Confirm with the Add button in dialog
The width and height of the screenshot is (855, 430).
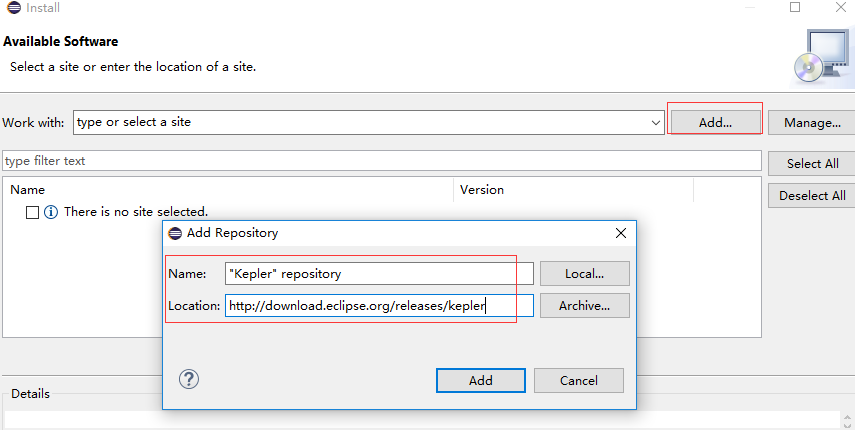480,380
